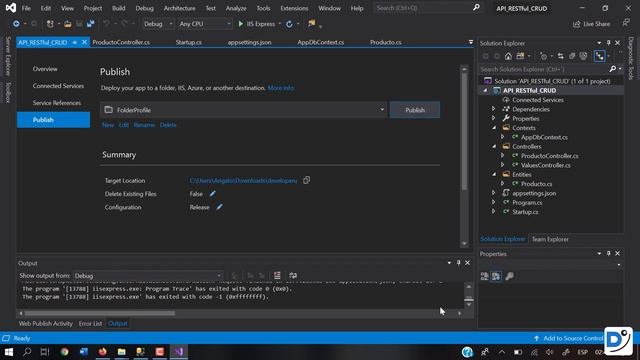640x360 pixels.
Task: Open the Web Publish Activity tab
Action: click(x=46, y=323)
